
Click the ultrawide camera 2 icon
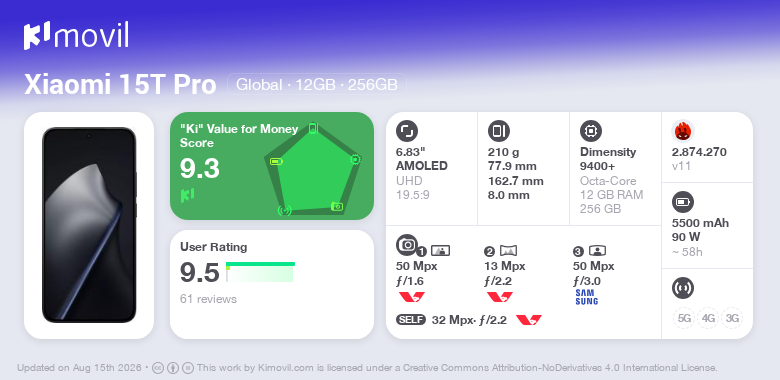pyautogui.click(x=508, y=251)
